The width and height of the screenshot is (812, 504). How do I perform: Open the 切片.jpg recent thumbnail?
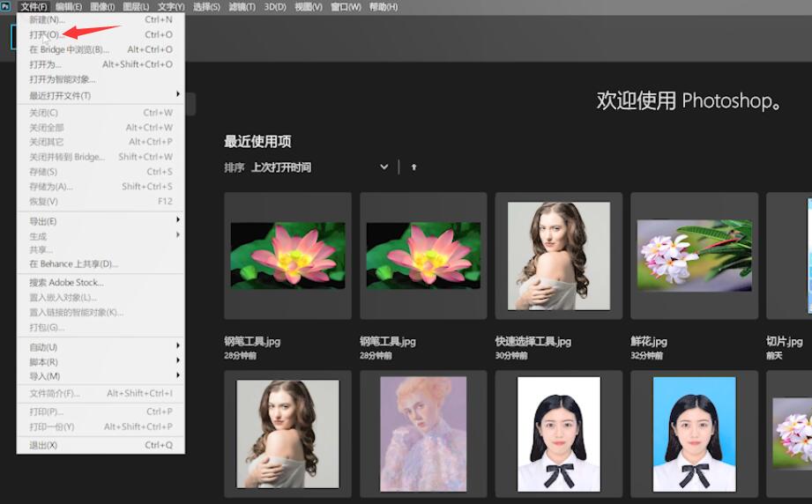tap(790, 256)
